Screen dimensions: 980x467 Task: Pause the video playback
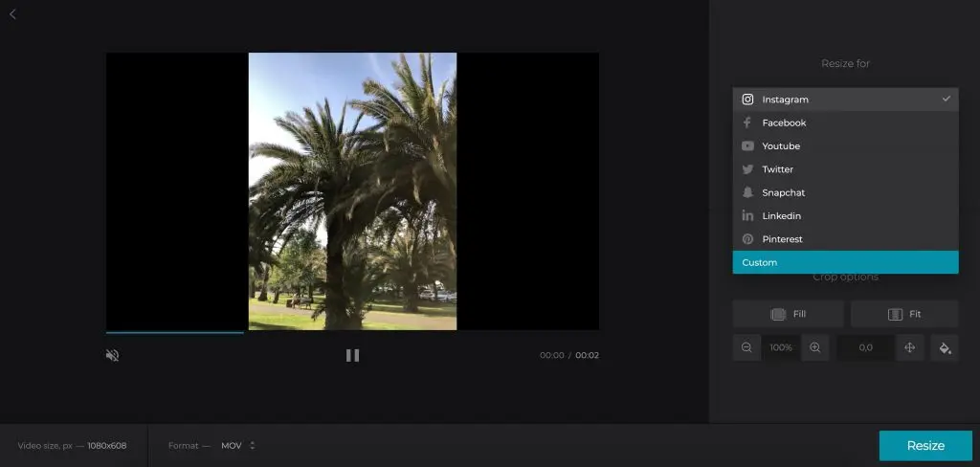pyautogui.click(x=352, y=355)
